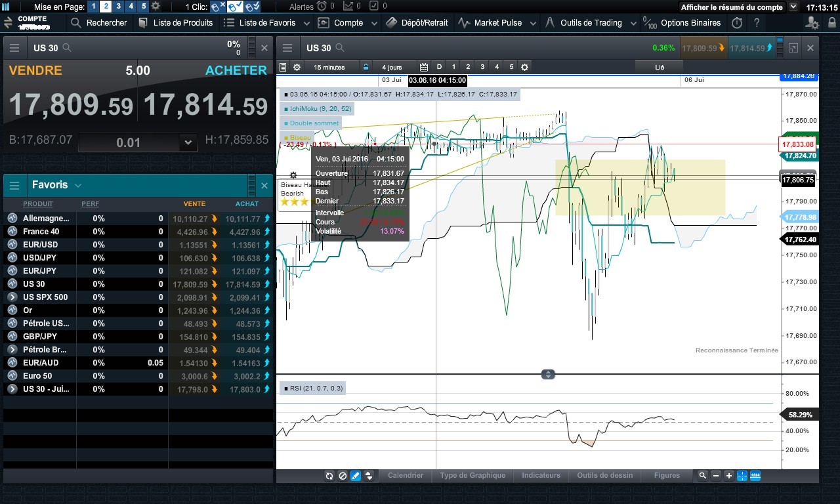The height and width of the screenshot is (504, 840).
Task: Click the US 30 chart search icon
Action: [340, 48]
